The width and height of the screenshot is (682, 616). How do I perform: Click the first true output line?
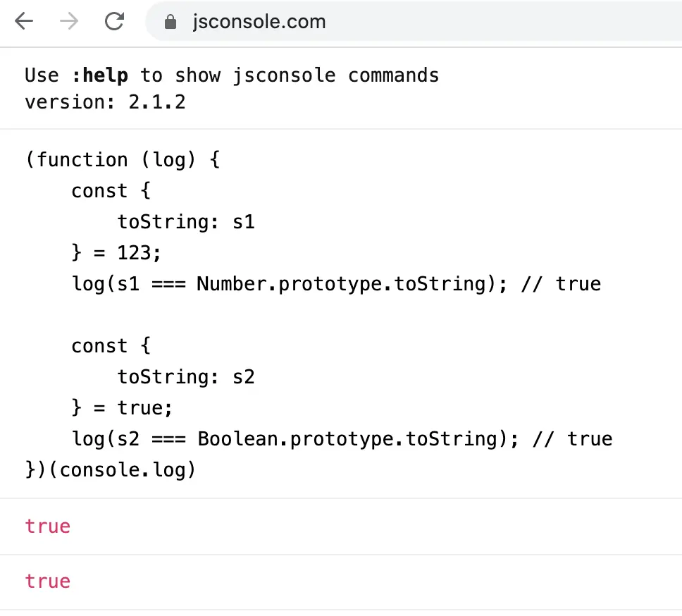coord(47,526)
